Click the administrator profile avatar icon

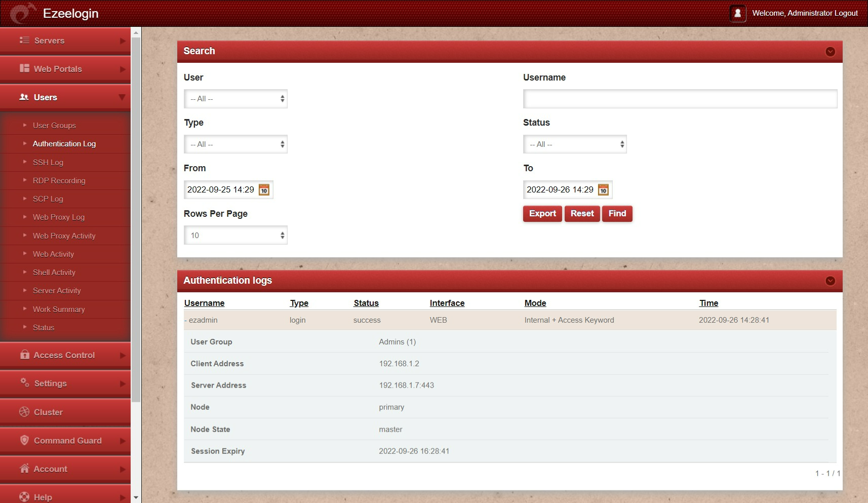[737, 13]
